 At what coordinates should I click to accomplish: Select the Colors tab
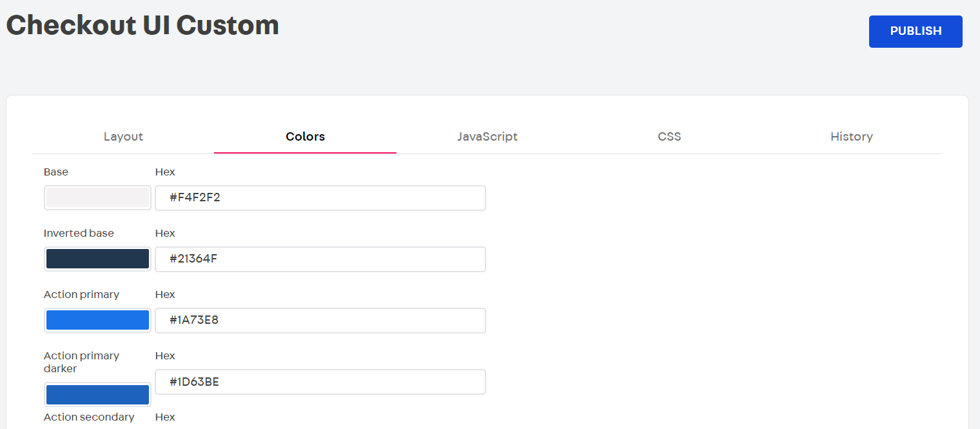[x=305, y=136]
